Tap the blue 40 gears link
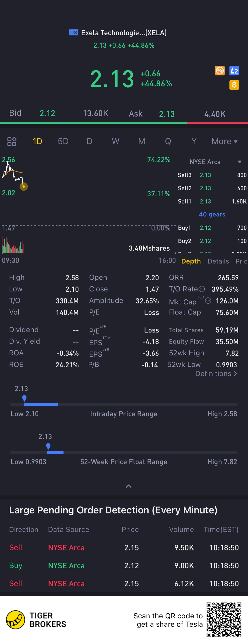The image size is (248, 644). (x=212, y=214)
